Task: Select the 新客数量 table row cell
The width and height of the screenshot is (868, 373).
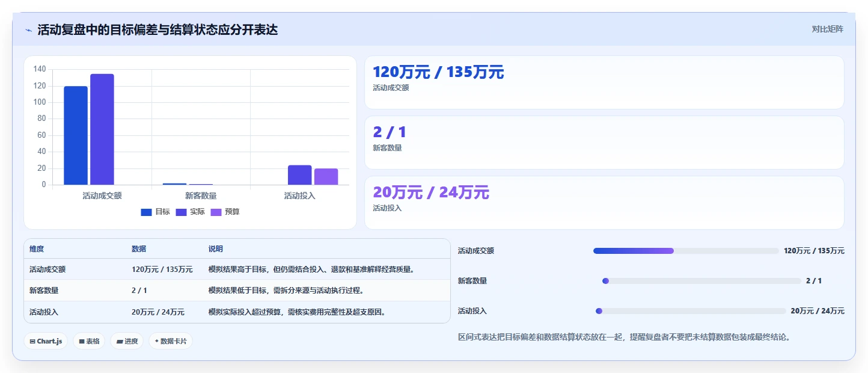Action: pos(44,291)
